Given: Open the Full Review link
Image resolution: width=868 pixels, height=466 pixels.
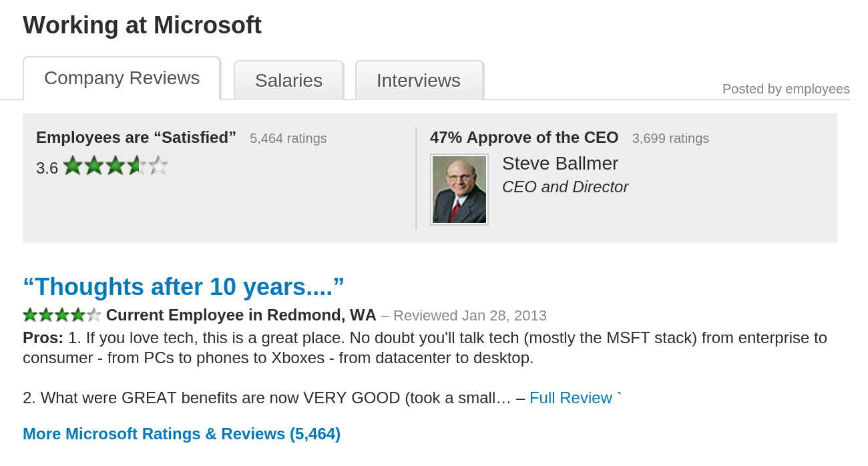Looking at the screenshot, I should [571, 397].
